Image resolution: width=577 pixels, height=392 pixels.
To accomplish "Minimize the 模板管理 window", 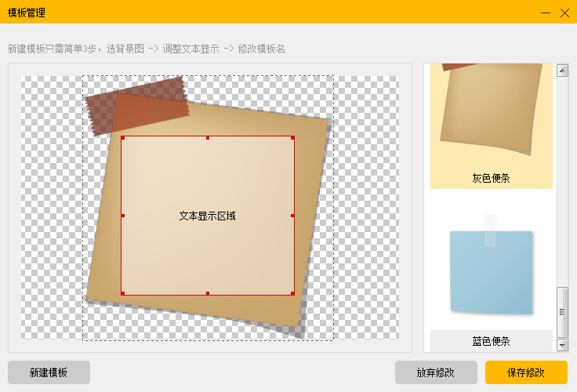I will (546, 13).
